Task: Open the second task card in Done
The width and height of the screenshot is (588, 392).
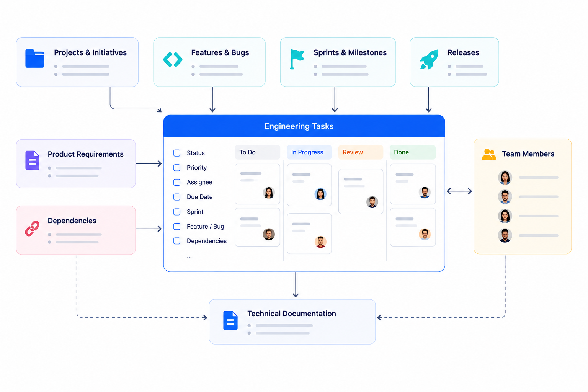Action: [413, 227]
